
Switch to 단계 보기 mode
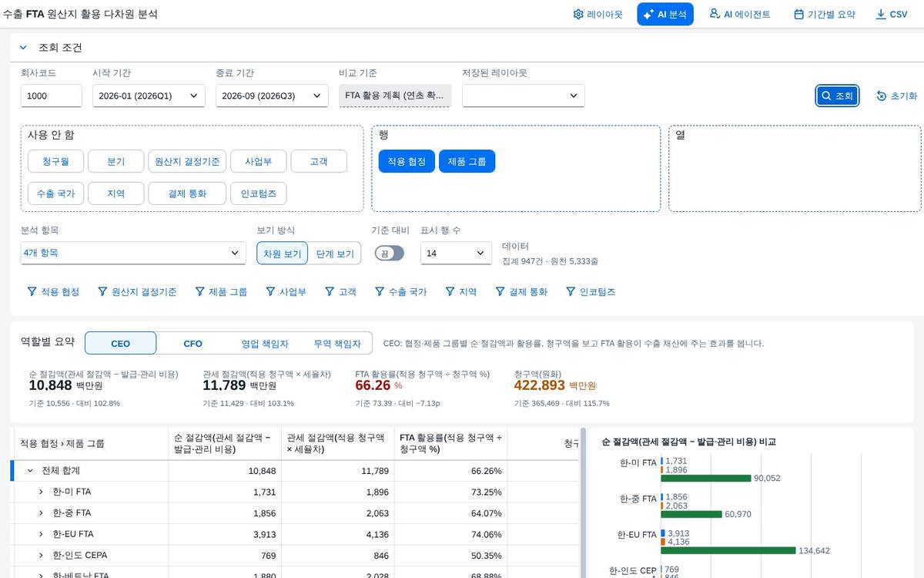point(335,253)
